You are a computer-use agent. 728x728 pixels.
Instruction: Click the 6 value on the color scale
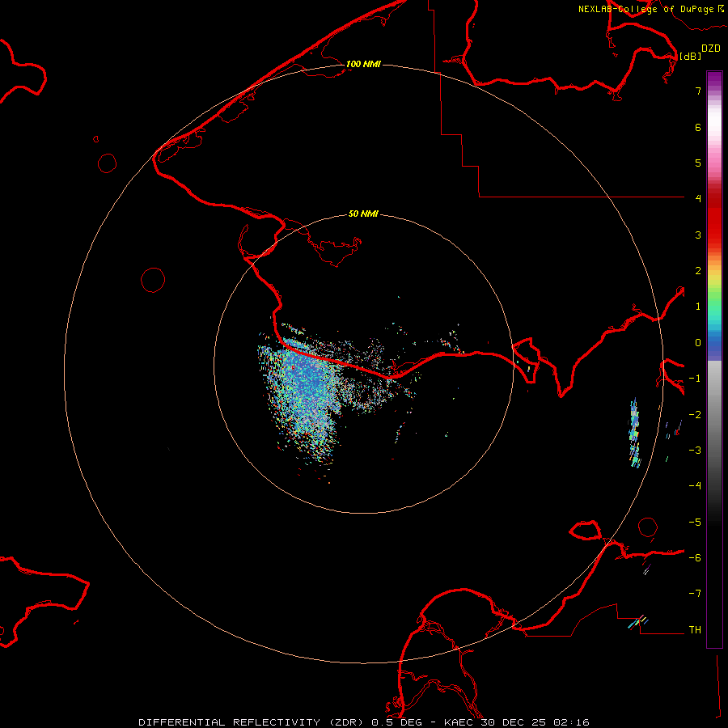pyautogui.click(x=698, y=127)
